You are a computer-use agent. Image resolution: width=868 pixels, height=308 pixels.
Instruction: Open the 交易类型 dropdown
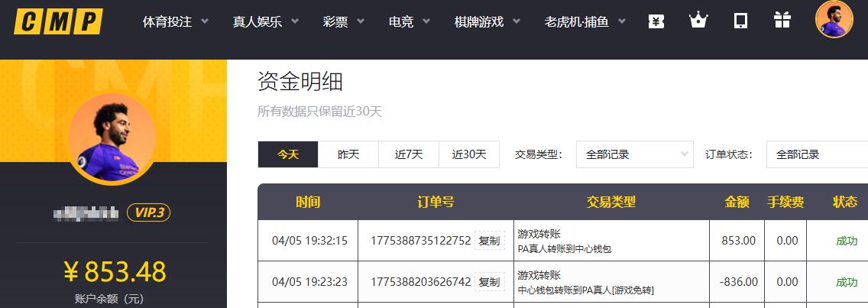click(634, 154)
